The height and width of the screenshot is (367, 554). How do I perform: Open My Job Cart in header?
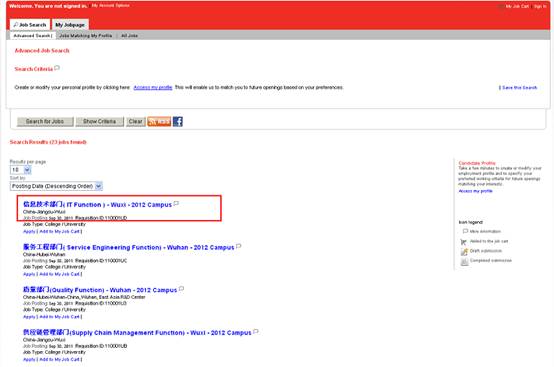click(517, 6)
